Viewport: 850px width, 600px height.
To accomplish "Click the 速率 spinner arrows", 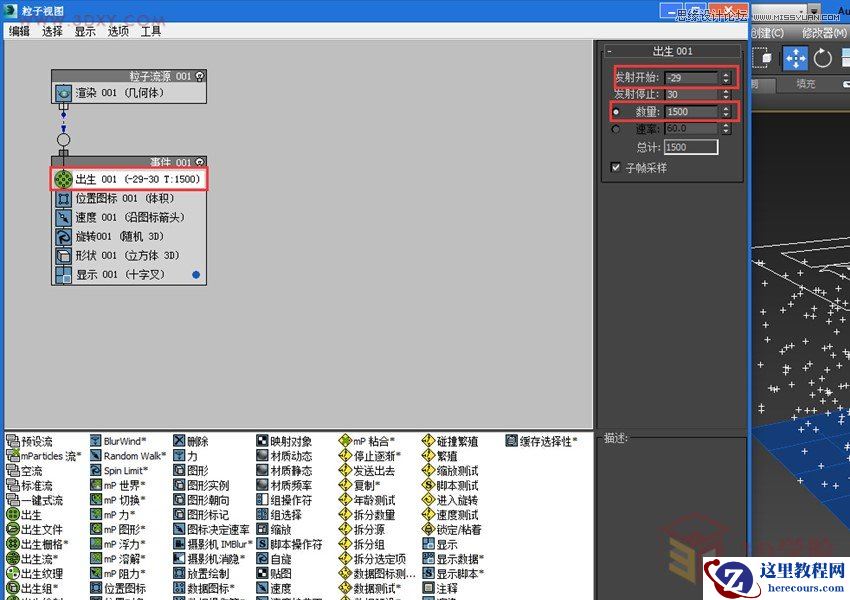I will pos(726,129).
